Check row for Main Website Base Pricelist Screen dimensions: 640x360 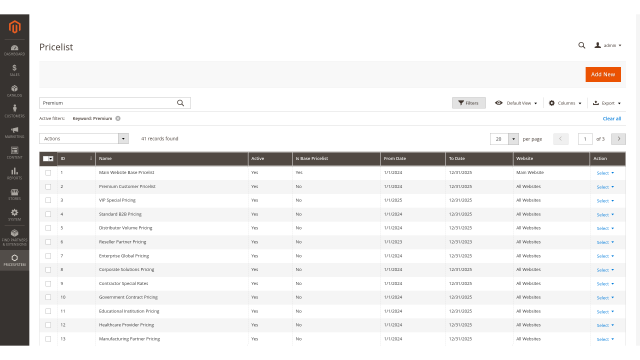coord(48,173)
